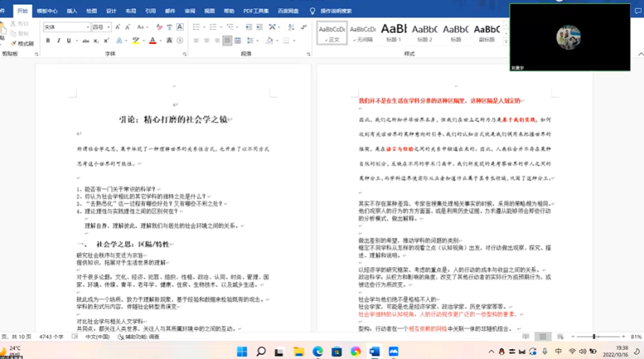Increase font size with grow icon
Image resolution: width=644 pixels, height=359 pixels.
[117, 27]
